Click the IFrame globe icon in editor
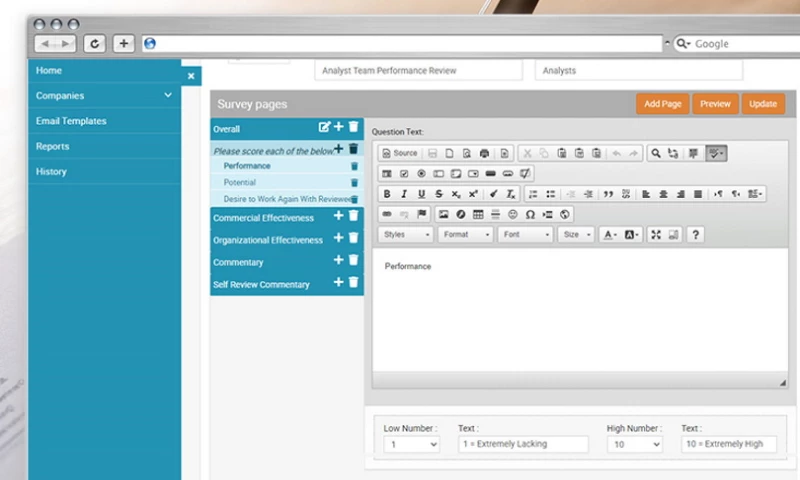 [x=564, y=214]
